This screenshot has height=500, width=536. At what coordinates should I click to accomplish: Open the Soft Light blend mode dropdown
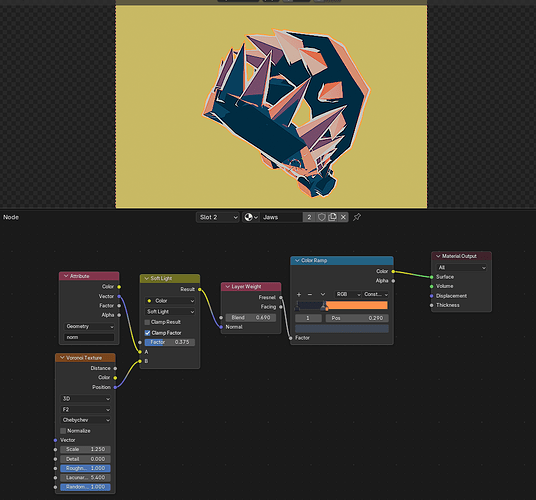click(x=170, y=312)
